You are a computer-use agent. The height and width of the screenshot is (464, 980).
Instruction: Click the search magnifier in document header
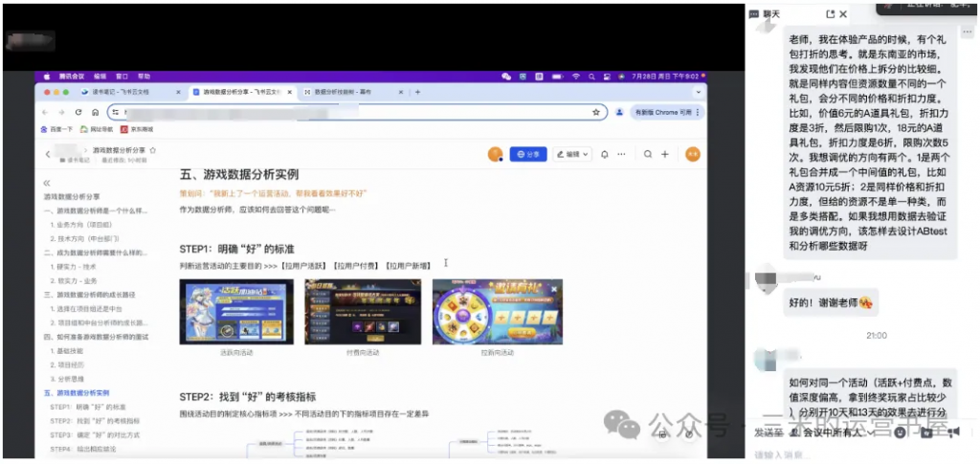point(649,154)
